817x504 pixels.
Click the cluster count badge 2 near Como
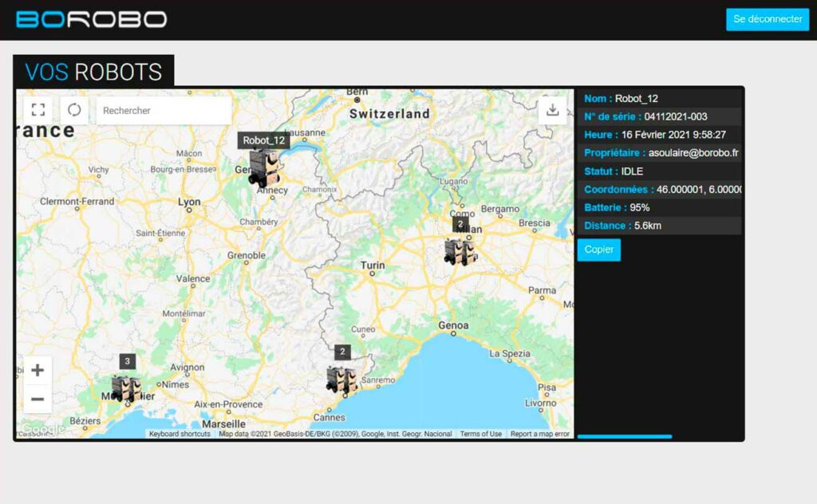click(x=460, y=224)
